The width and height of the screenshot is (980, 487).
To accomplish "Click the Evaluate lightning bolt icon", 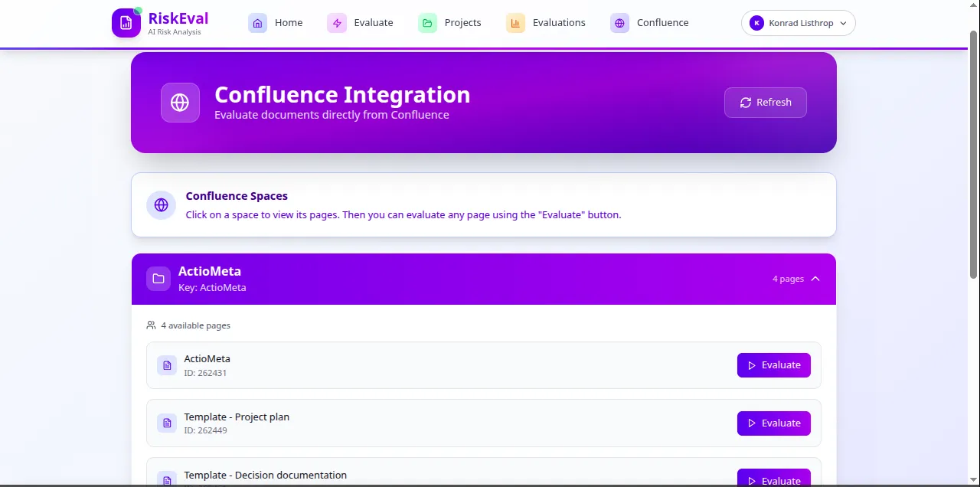I will click(337, 23).
